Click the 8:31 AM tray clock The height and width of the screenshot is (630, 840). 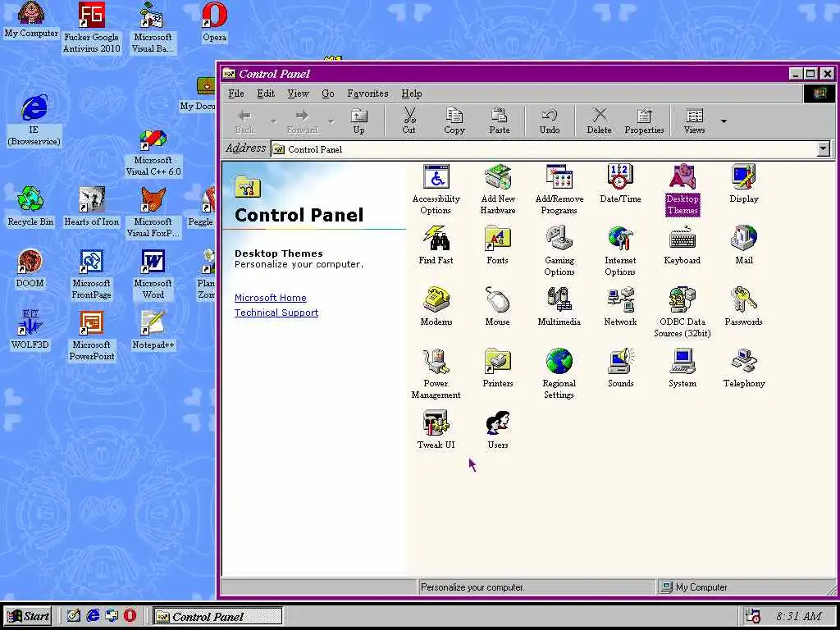click(x=799, y=617)
